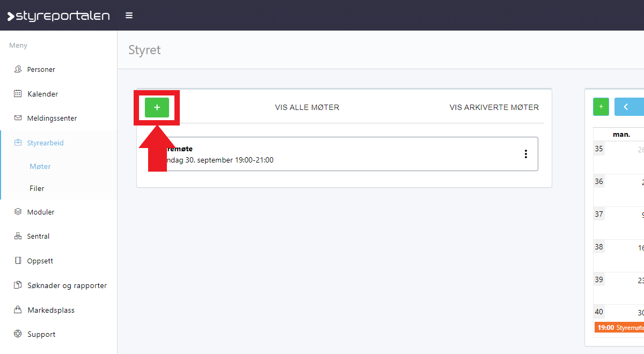
Task: Click the Moduler layers icon
Action: click(x=18, y=212)
